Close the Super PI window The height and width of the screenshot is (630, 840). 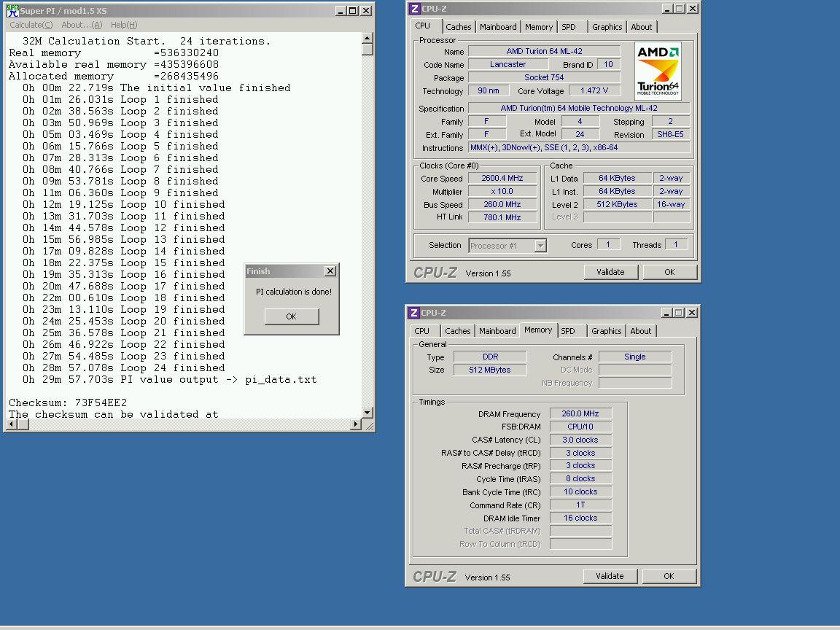[x=366, y=11]
